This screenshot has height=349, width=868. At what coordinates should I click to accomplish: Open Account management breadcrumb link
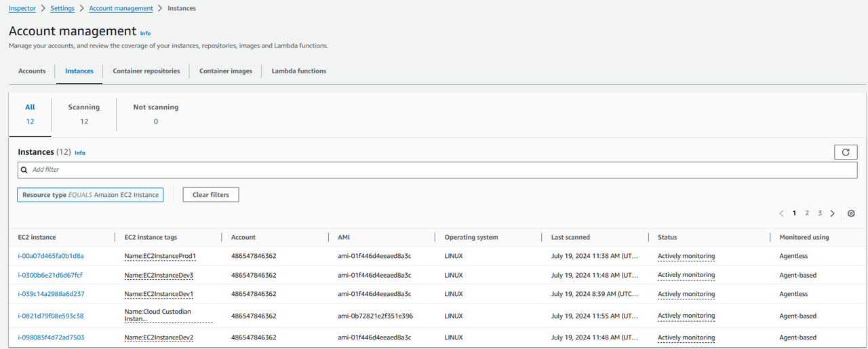(121, 8)
